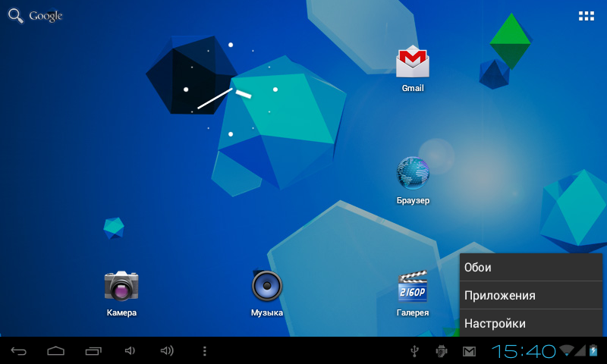607x364 pixels.
Task: Go to the Home screen button
Action: [55, 351]
